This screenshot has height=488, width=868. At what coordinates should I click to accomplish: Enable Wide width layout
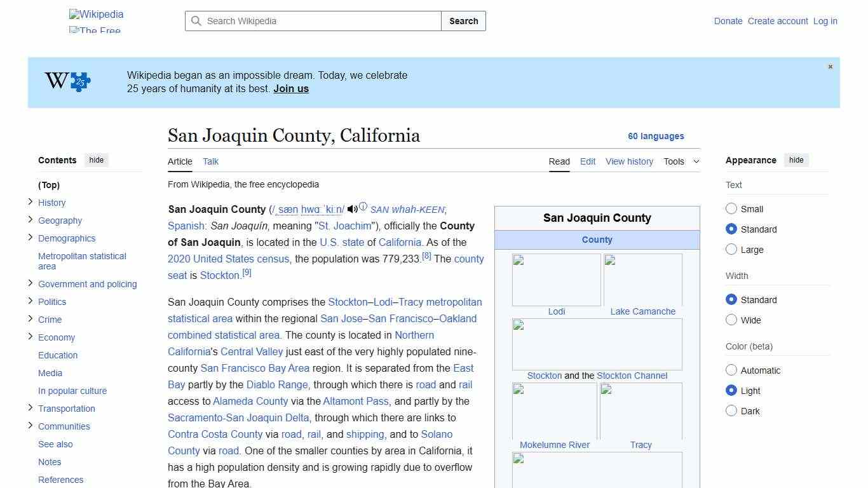point(731,320)
